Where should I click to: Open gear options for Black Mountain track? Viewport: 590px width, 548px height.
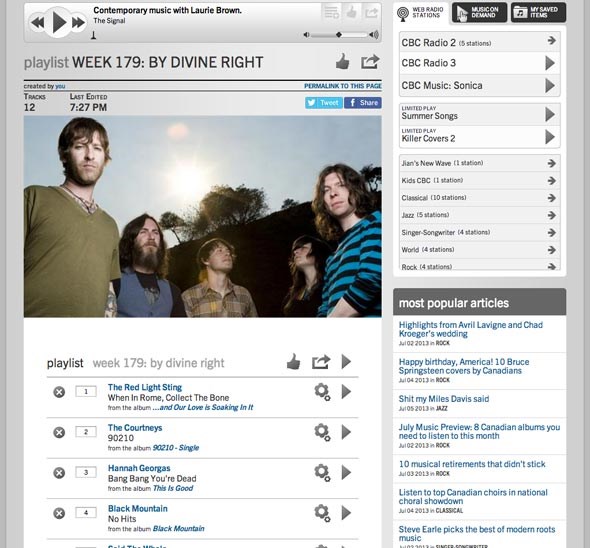coord(322,513)
